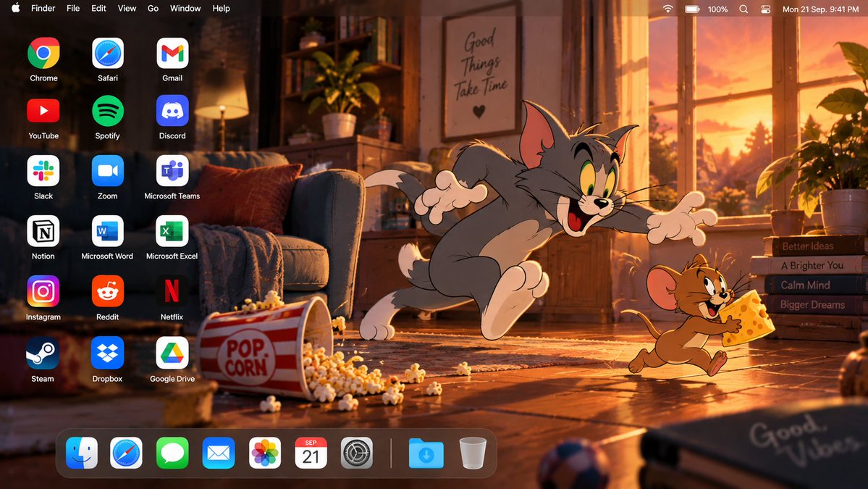Open the File menu

tap(73, 8)
